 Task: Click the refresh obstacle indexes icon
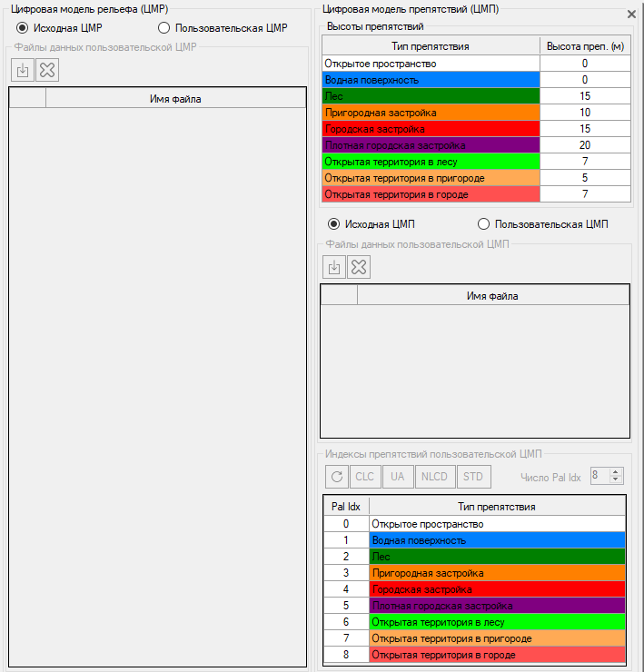pyautogui.click(x=337, y=477)
